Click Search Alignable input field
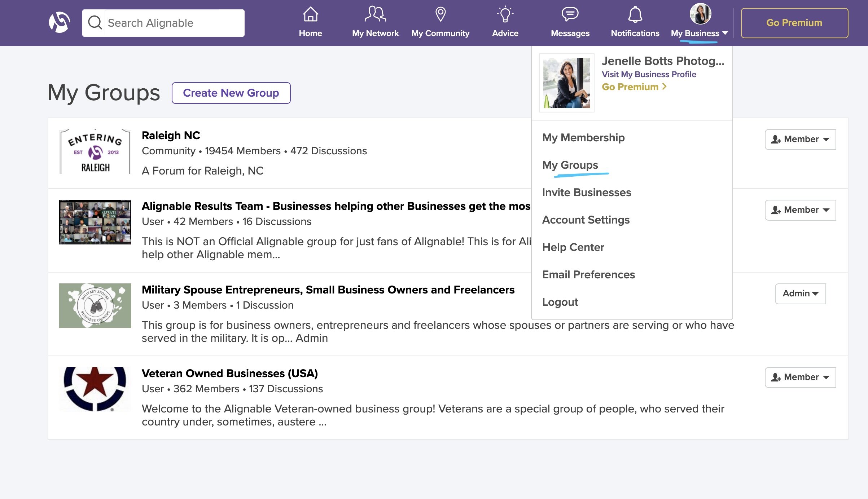868x499 pixels. tap(163, 23)
